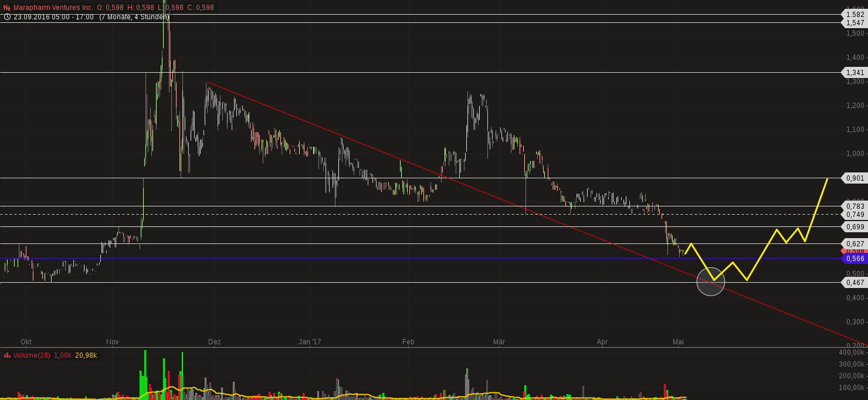Click the clock icon next to the date range
The image size is (868, 400).
(x=7, y=17)
